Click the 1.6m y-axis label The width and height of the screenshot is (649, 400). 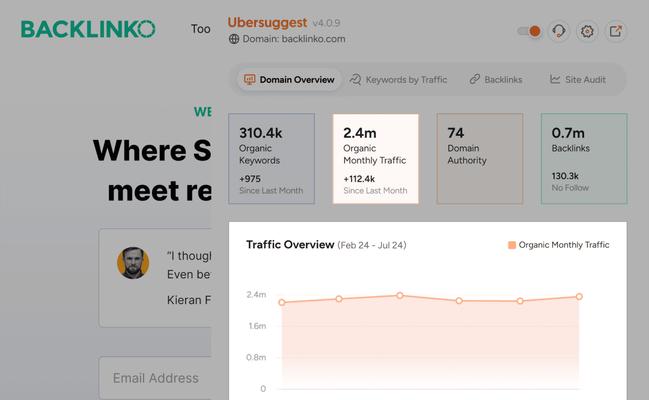coord(257,326)
